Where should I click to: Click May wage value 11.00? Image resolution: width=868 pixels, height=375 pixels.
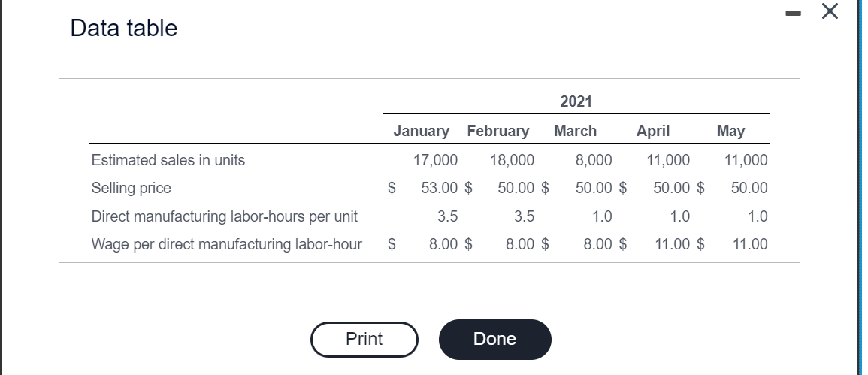[750, 243]
